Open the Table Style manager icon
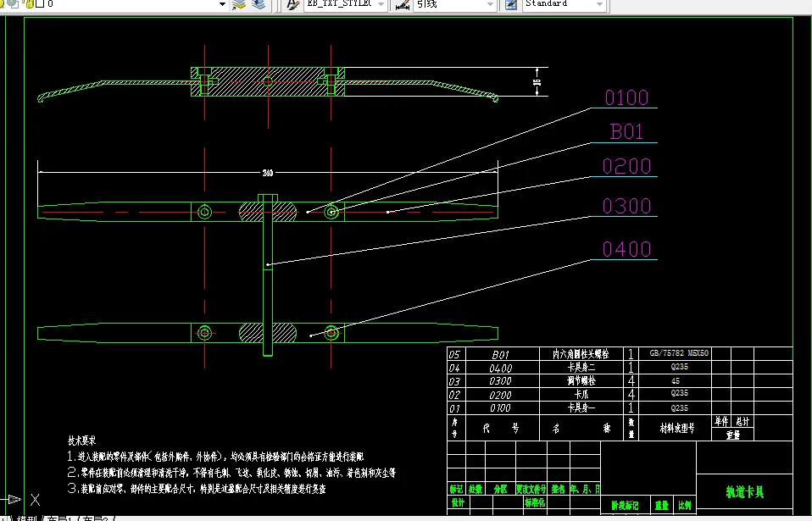This screenshot has width=812, height=521. coord(511,4)
